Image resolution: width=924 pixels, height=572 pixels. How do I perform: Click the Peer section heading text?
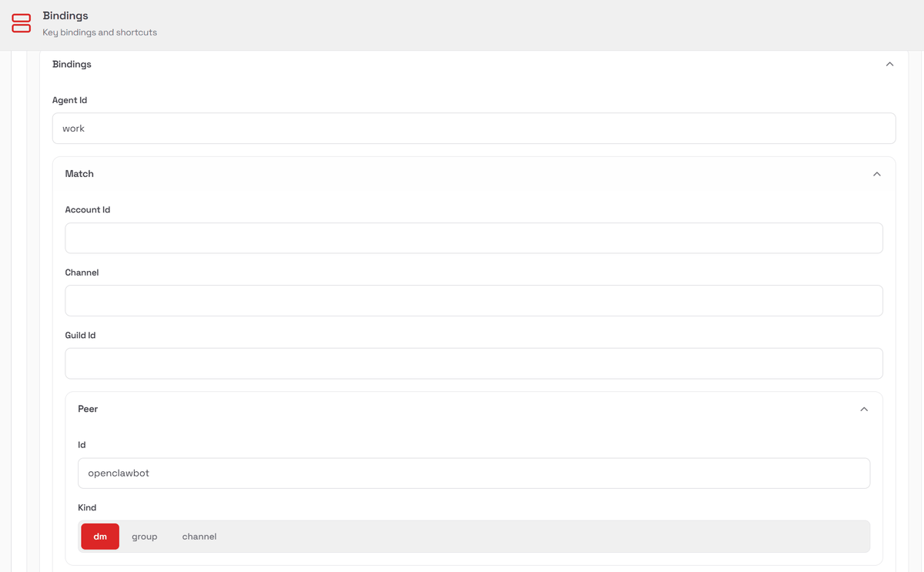(88, 409)
